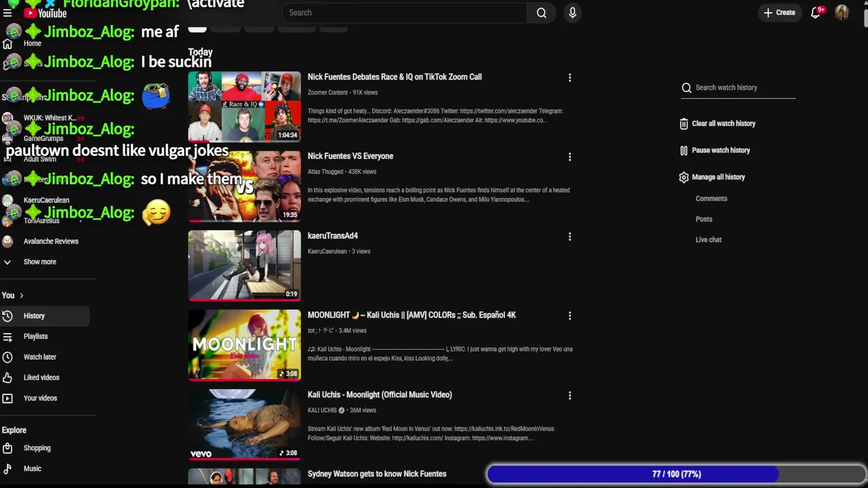Click the Pause watch history icon

point(684,150)
